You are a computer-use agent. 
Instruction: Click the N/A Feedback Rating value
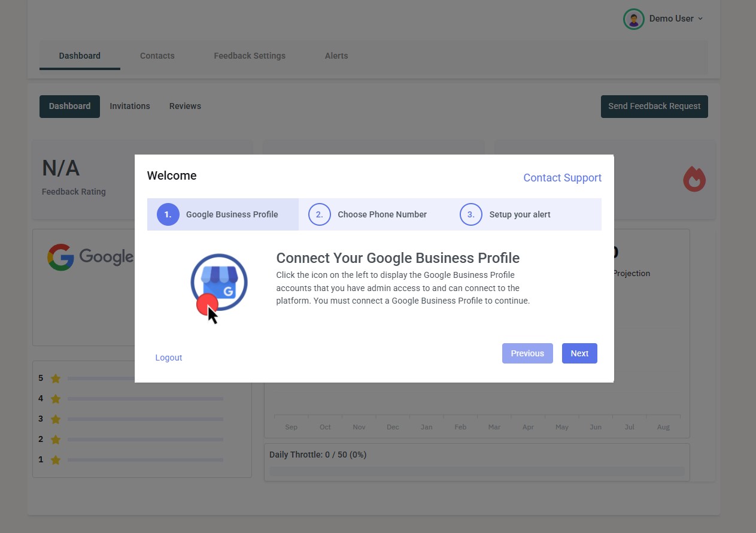61,168
